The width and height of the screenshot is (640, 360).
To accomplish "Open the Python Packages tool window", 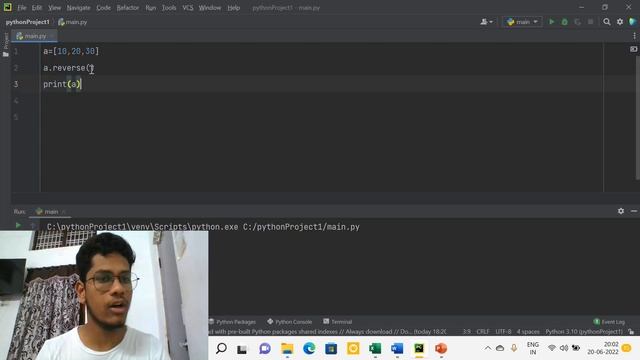I will pos(232,322).
